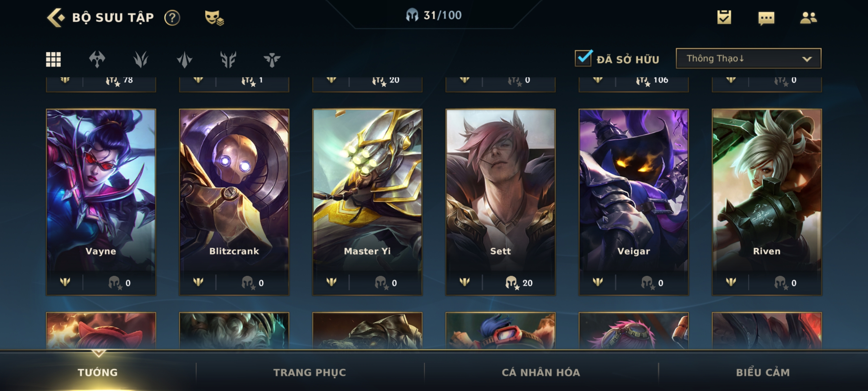Open the Vayne champion card
Image resolution: width=868 pixels, height=391 pixels.
101,202
